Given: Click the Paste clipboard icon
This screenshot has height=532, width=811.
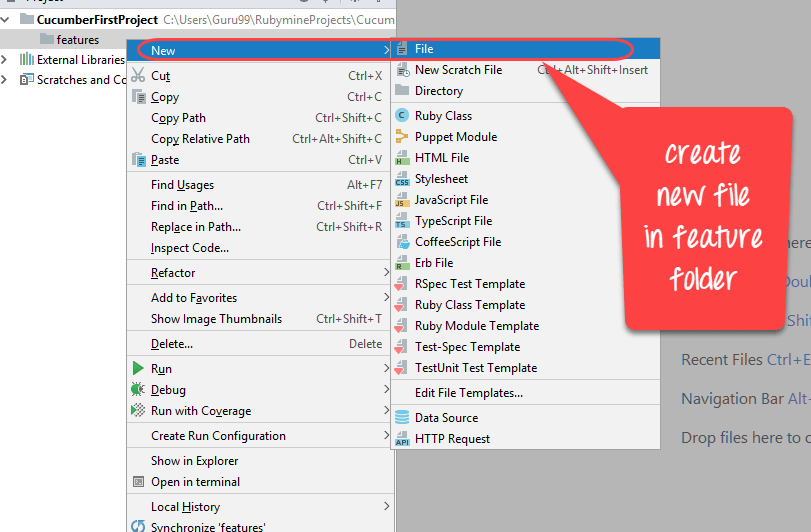Looking at the screenshot, I should [x=140, y=160].
